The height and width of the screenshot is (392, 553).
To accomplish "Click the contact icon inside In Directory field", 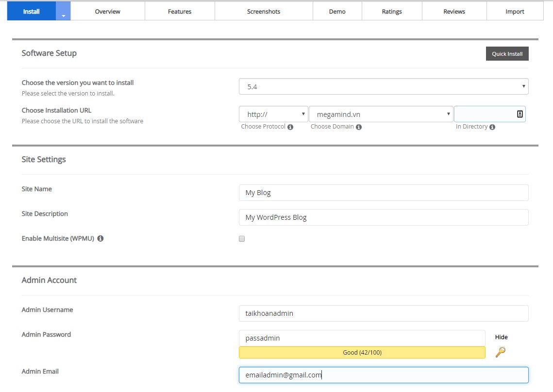I will 519,114.
